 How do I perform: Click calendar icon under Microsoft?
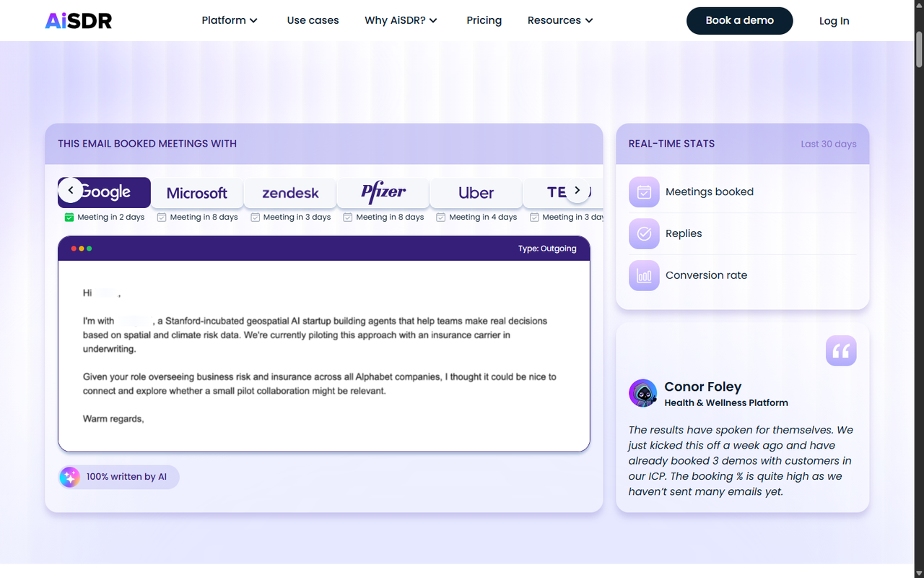162,217
